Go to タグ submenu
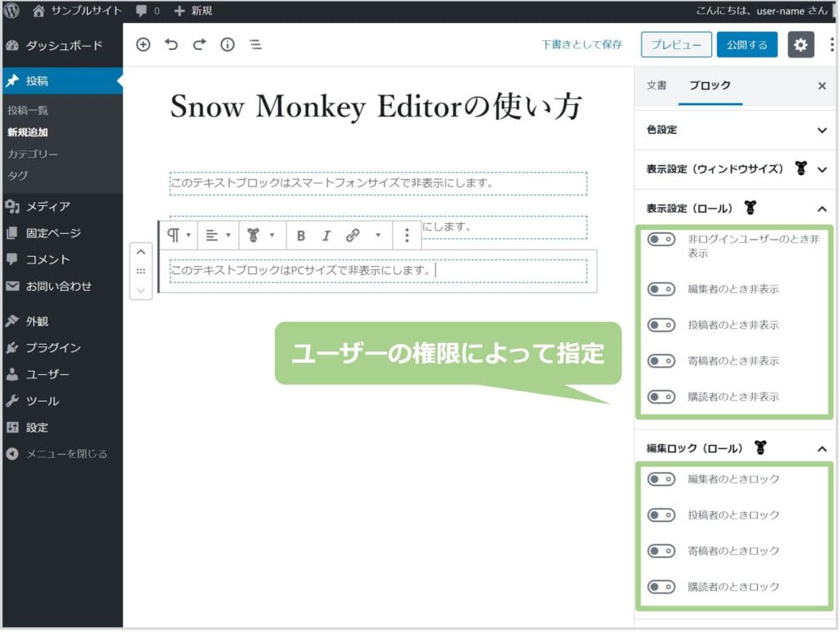This screenshot has width=840, height=632. pos(18,176)
